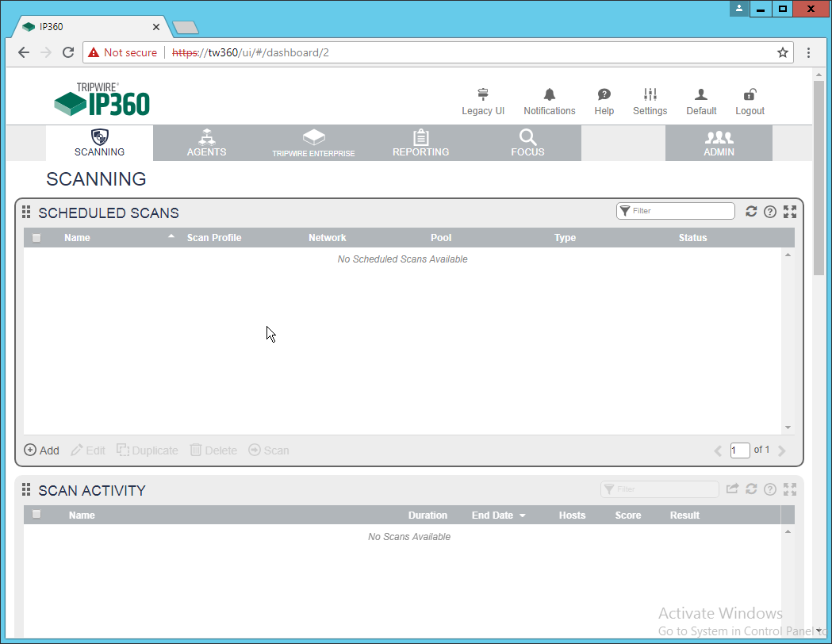Expand Scan Activity panel to fullscreen
The image size is (832, 644).
[789, 489]
